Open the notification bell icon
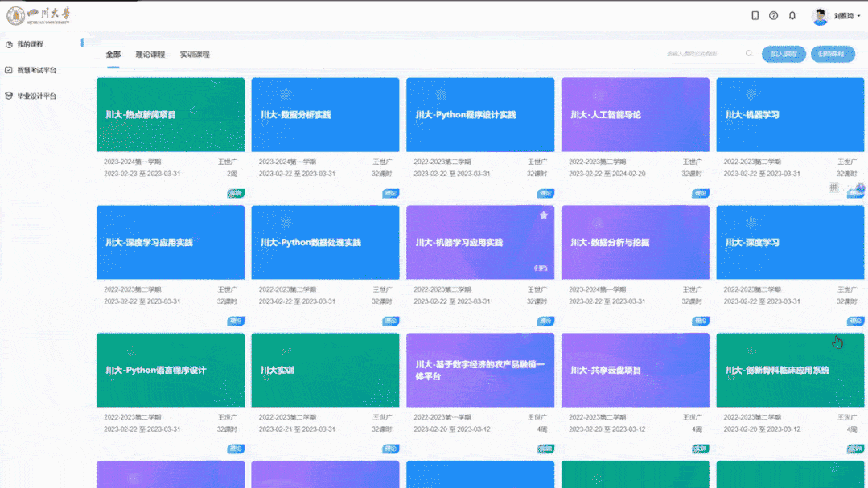 [x=792, y=15]
